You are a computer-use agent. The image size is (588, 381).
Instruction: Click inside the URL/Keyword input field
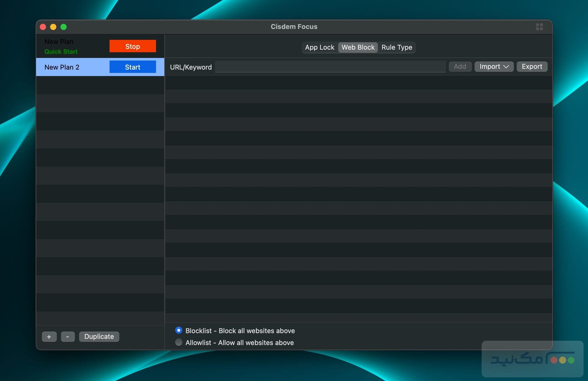pos(329,67)
